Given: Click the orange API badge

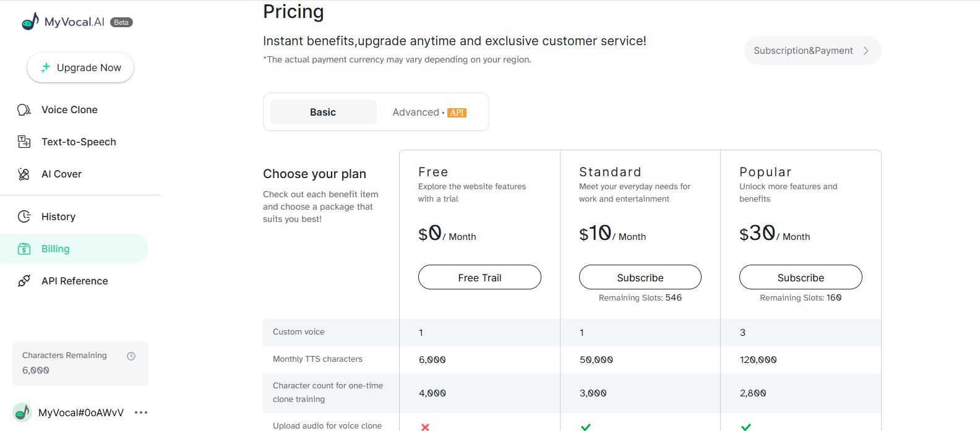Looking at the screenshot, I should pos(457,113).
